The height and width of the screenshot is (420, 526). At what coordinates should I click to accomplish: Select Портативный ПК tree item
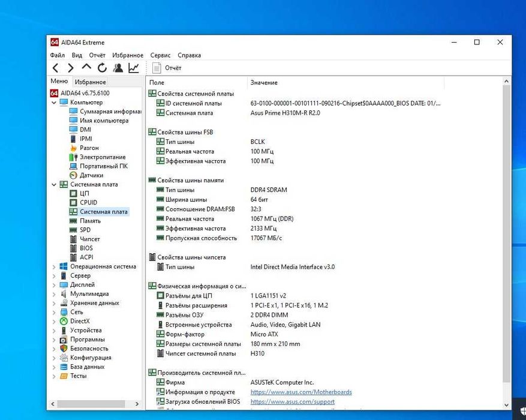coord(98,166)
